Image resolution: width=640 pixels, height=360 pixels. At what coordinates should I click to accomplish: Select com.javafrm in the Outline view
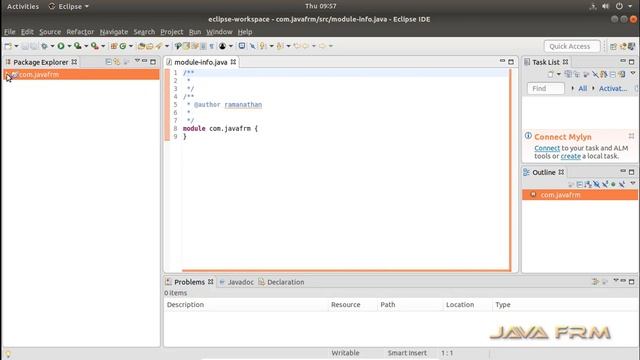580,195
